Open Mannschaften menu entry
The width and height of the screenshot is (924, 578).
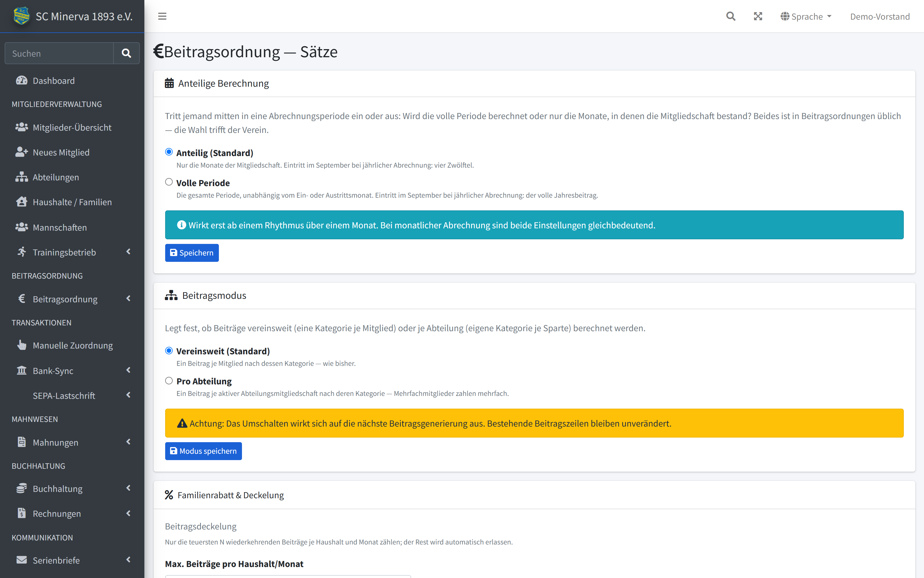(x=72, y=227)
